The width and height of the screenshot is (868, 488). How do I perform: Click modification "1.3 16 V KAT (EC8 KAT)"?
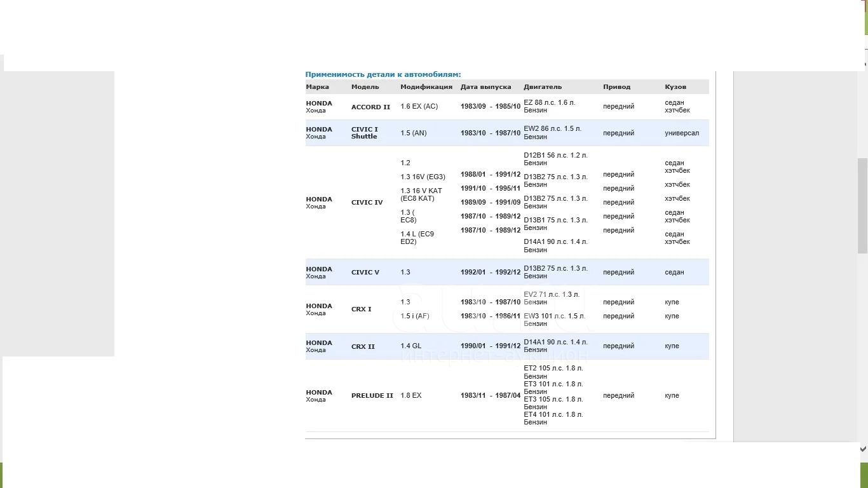(421, 194)
